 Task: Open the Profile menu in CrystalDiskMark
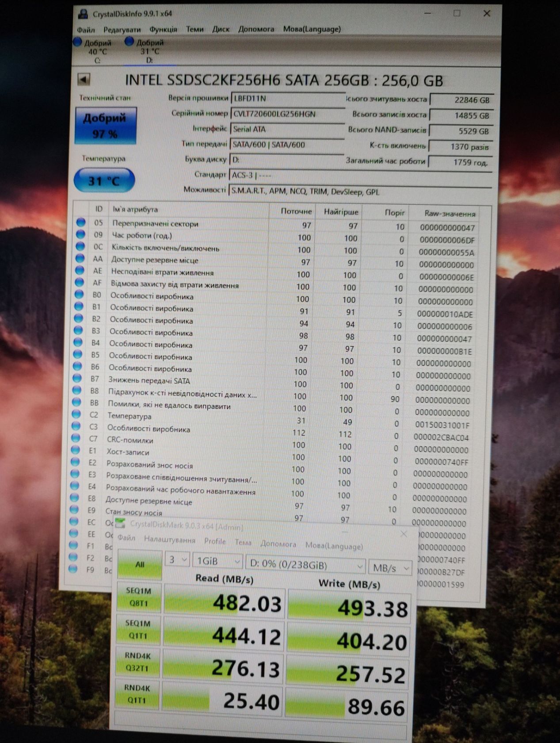215,541
